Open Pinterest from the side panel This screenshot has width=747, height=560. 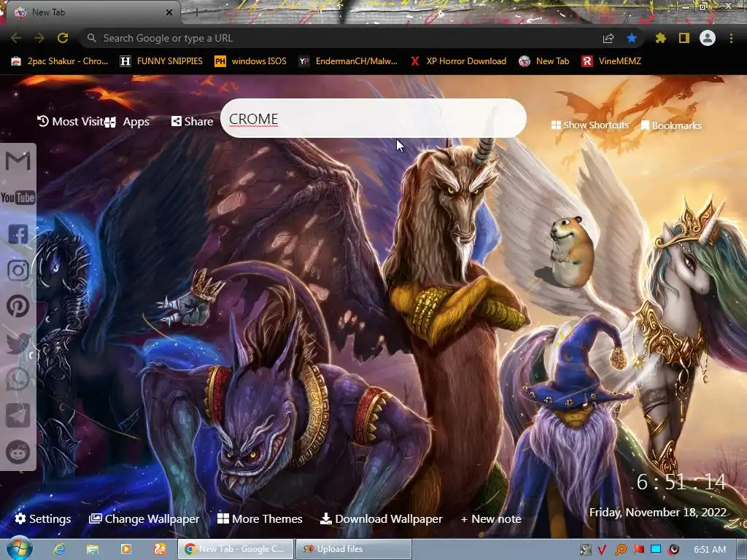[18, 306]
